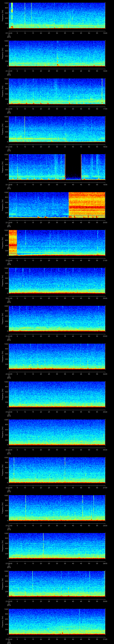The width and height of the screenshot is (114, 644).
Task: Click the black data gap in 23:18 spectrogram
Action: [73, 167]
